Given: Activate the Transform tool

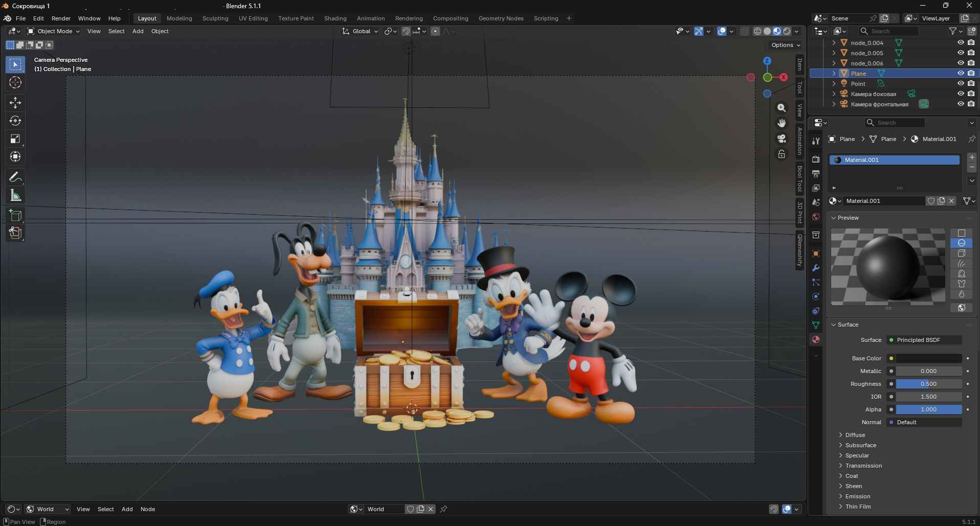Looking at the screenshot, I should point(15,156).
